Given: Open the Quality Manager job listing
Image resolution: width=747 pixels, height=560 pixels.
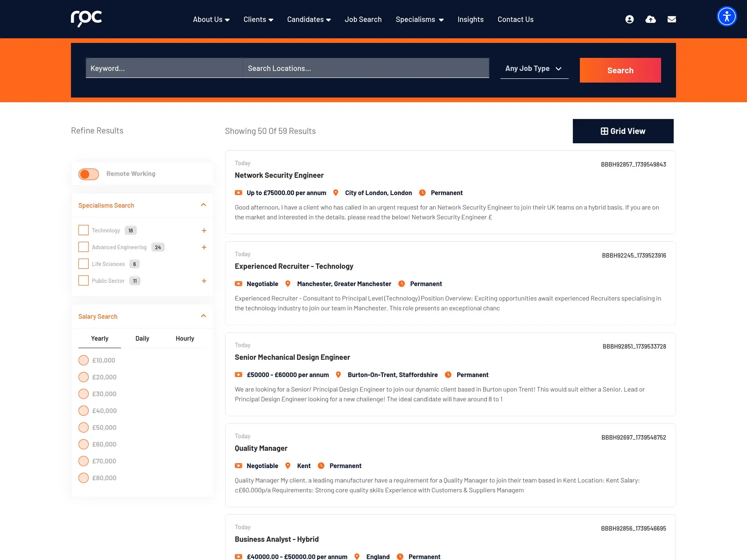Looking at the screenshot, I should [261, 448].
